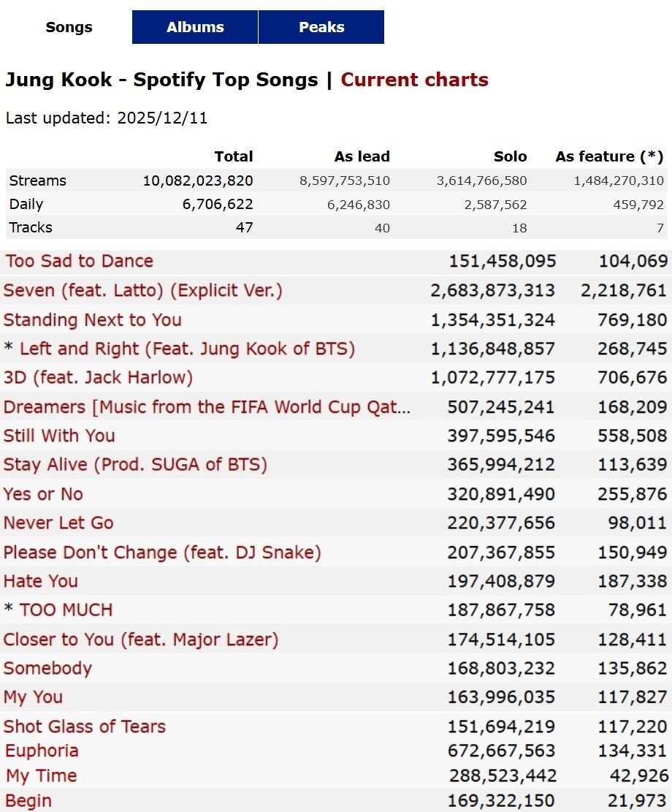Open 3D (feat. Jack Harlow) link
The height and width of the screenshot is (812, 672).
pyautogui.click(x=98, y=378)
